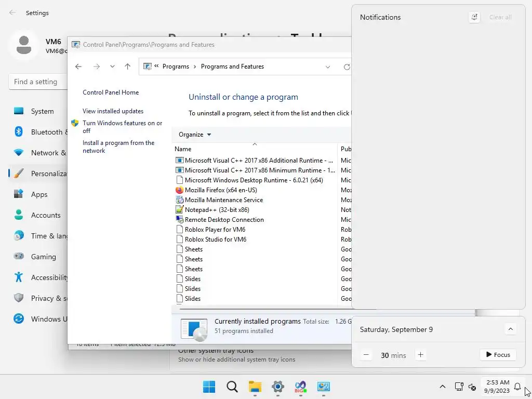532x399 pixels.
Task: Open the Organize dropdown menu
Action: [195, 135]
